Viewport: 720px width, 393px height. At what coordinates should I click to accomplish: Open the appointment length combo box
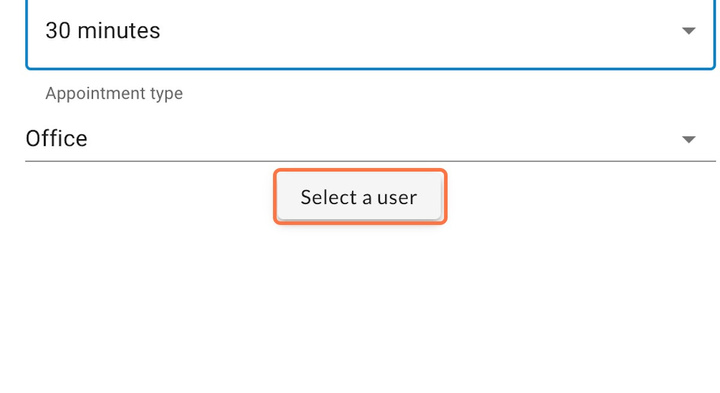pyautogui.click(x=370, y=34)
